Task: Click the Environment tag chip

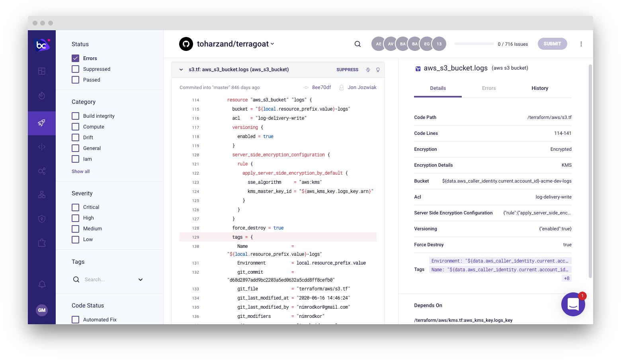Action: pos(500,261)
